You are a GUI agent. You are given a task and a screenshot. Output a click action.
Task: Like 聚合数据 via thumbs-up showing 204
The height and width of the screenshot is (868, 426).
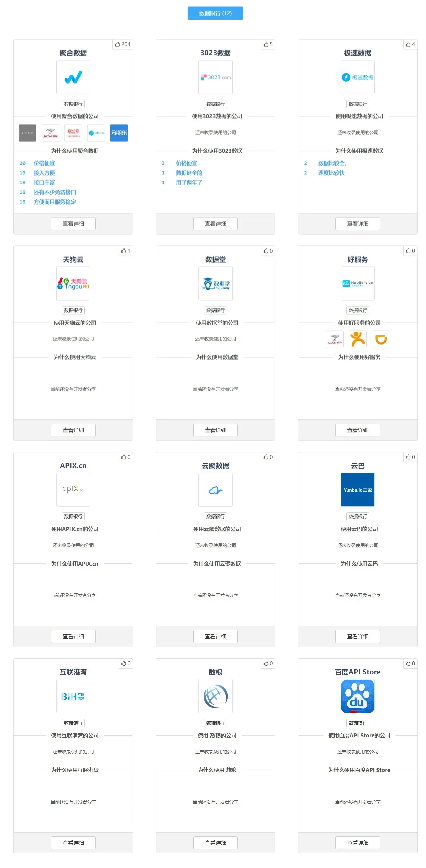coord(122,44)
